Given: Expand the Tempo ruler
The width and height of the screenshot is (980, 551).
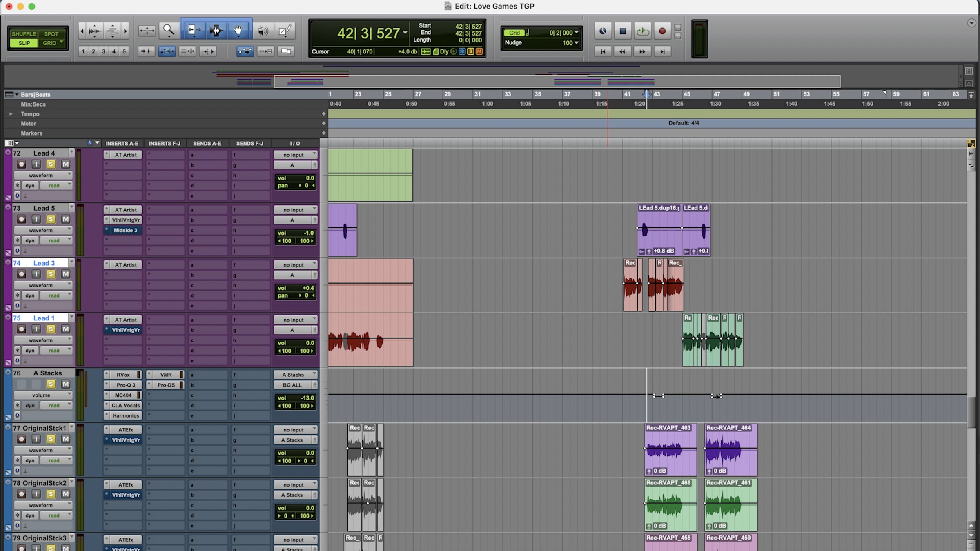Looking at the screenshot, I should click(x=11, y=114).
